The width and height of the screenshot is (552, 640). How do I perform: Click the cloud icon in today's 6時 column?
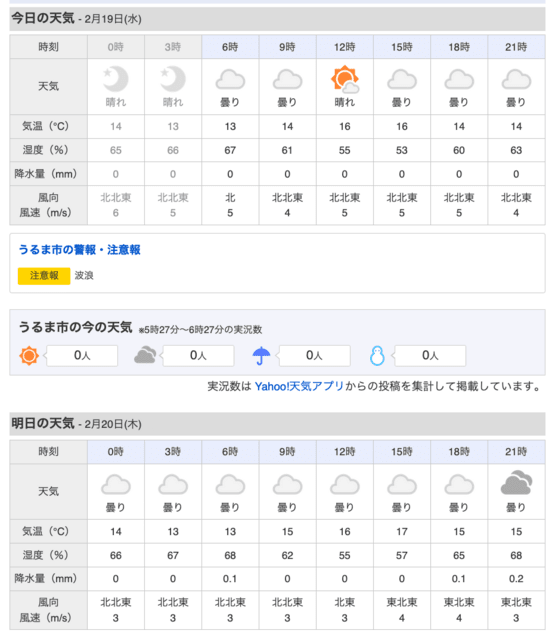(x=230, y=80)
